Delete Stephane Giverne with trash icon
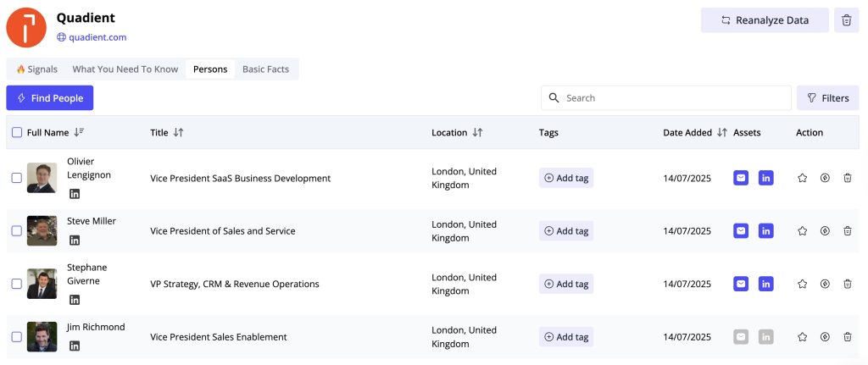The width and height of the screenshot is (868, 365). pyautogui.click(x=847, y=284)
